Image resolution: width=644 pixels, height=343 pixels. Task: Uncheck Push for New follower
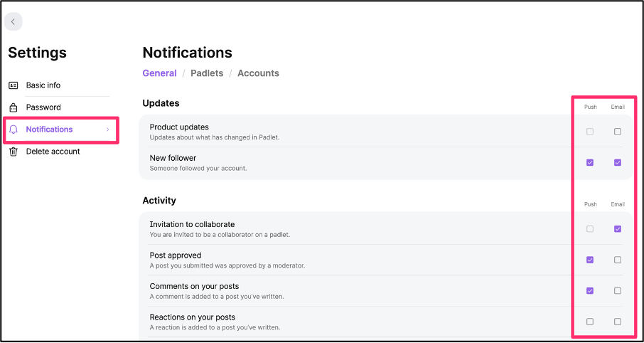pyautogui.click(x=590, y=162)
